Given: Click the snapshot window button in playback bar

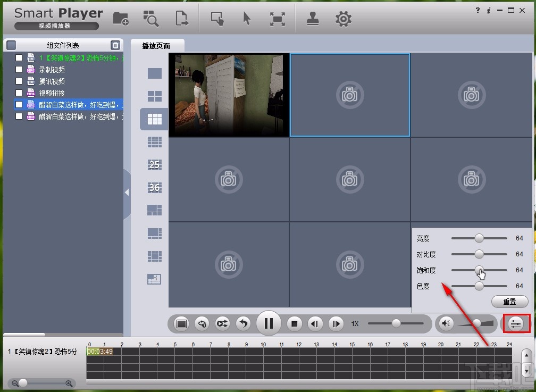Looking at the screenshot, I should 181,323.
